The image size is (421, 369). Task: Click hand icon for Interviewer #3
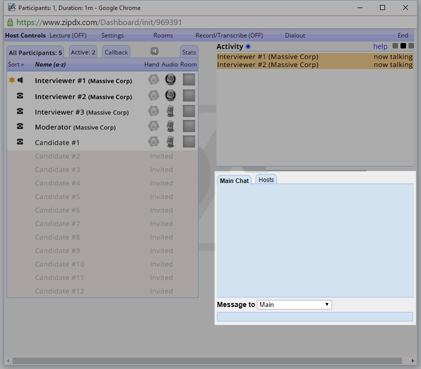tap(154, 111)
